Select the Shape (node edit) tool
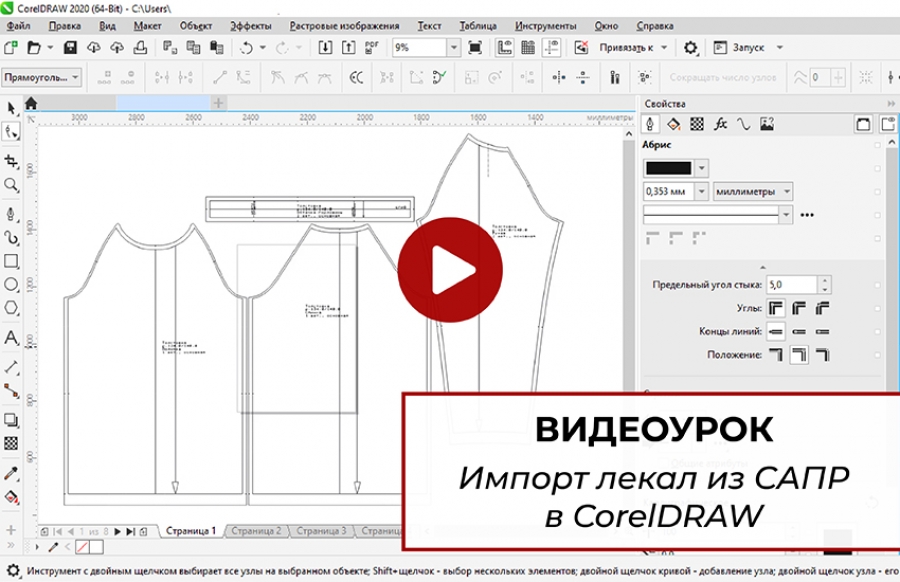900x582 pixels. click(11, 132)
